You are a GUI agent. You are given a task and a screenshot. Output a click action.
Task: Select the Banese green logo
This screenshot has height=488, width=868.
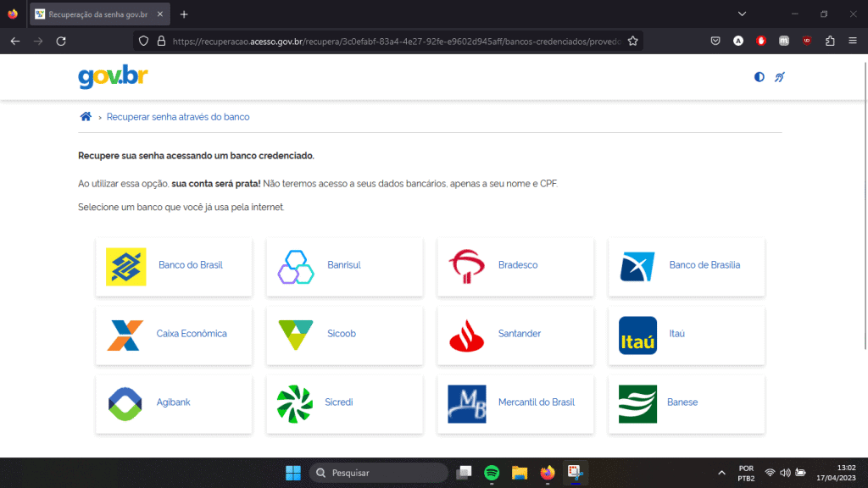pyautogui.click(x=637, y=404)
